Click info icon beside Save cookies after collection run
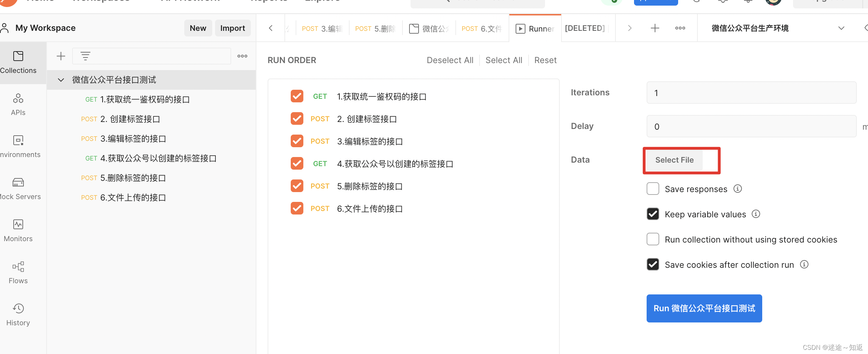This screenshot has height=354, width=868. (804, 264)
